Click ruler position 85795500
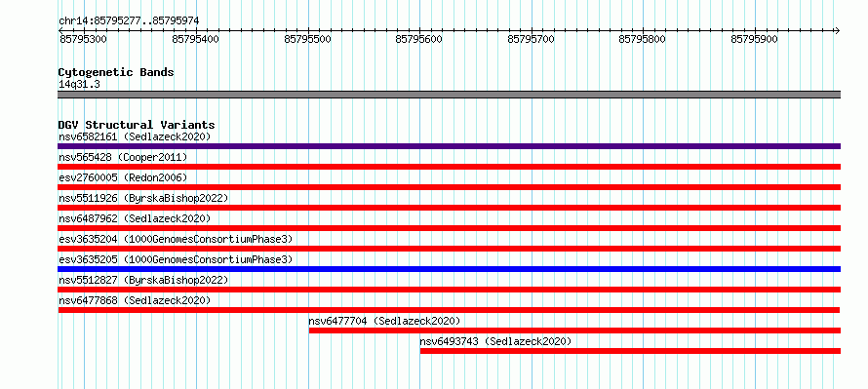This screenshot has width=868, height=389. [307, 39]
